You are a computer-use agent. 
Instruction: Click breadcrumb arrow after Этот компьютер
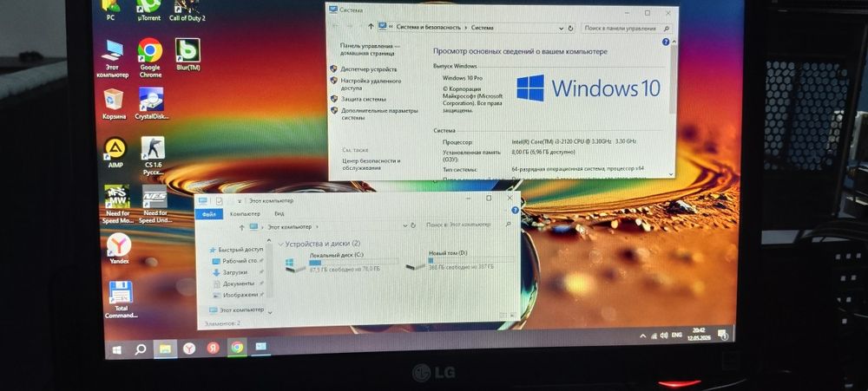[x=317, y=227]
